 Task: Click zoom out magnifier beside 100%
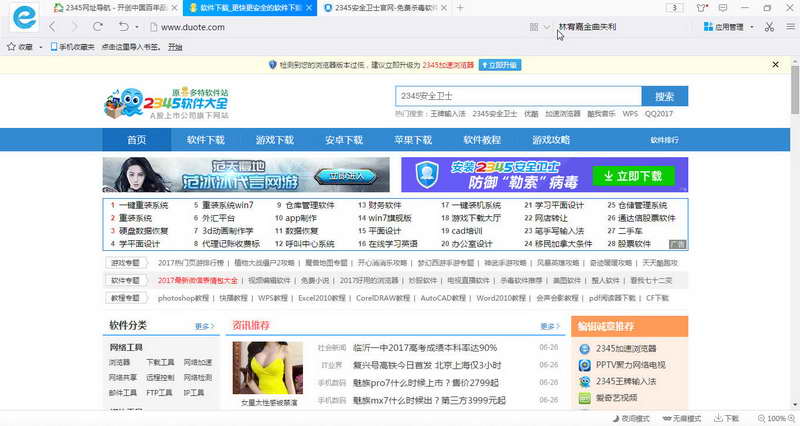pyautogui.click(x=762, y=418)
